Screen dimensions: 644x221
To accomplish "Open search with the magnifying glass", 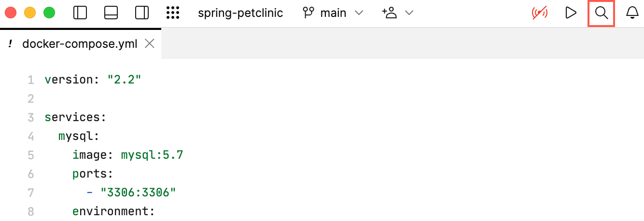I will coord(601,13).
